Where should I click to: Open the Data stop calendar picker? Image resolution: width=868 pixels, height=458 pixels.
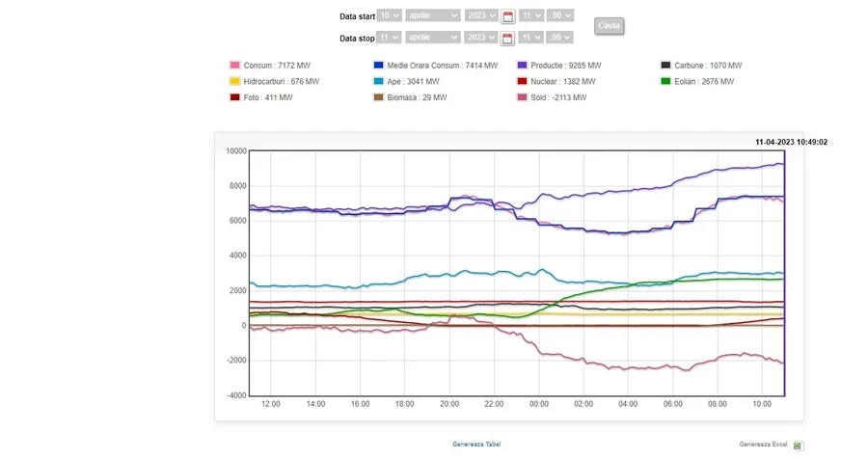click(508, 39)
